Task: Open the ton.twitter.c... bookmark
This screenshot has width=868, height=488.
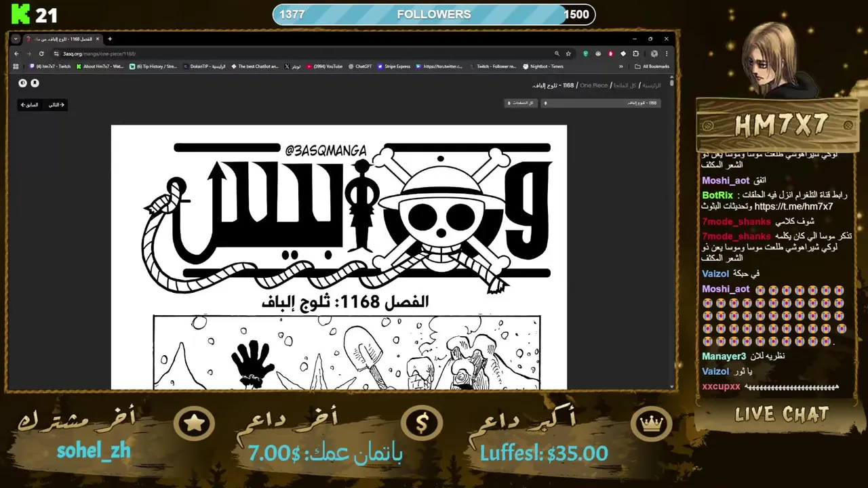Action: click(439, 66)
